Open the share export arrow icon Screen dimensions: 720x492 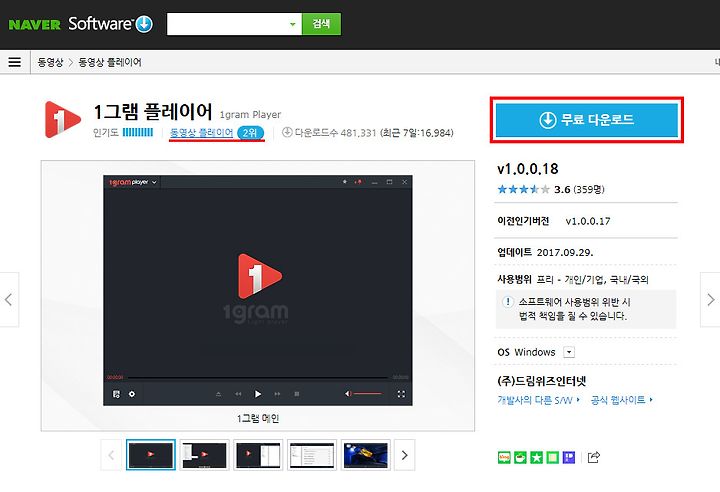pos(594,457)
